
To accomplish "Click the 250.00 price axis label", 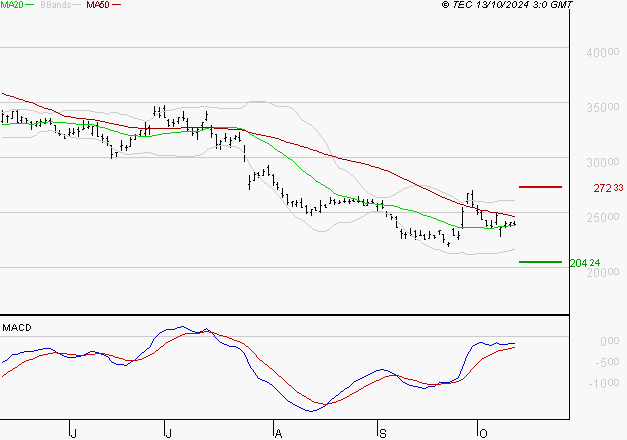I will (x=603, y=217).
